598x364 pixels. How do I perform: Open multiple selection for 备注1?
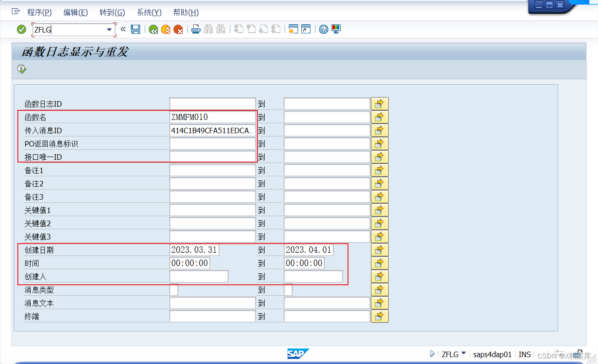tap(380, 170)
